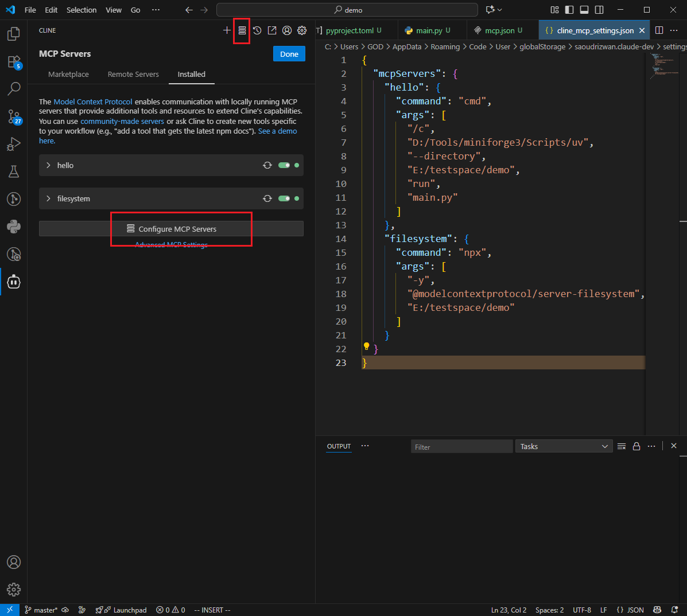
Task: Toggle output scroll lock icon
Action: coord(636,446)
